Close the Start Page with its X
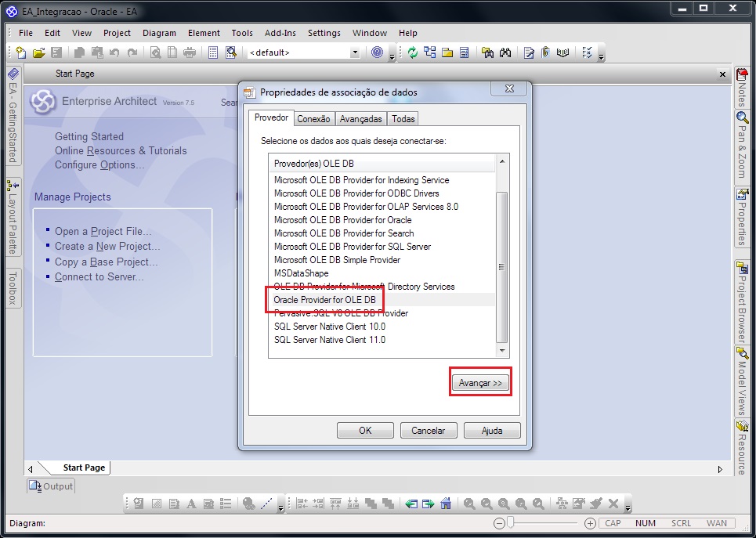Viewport: 756px width, 538px height. click(722, 74)
